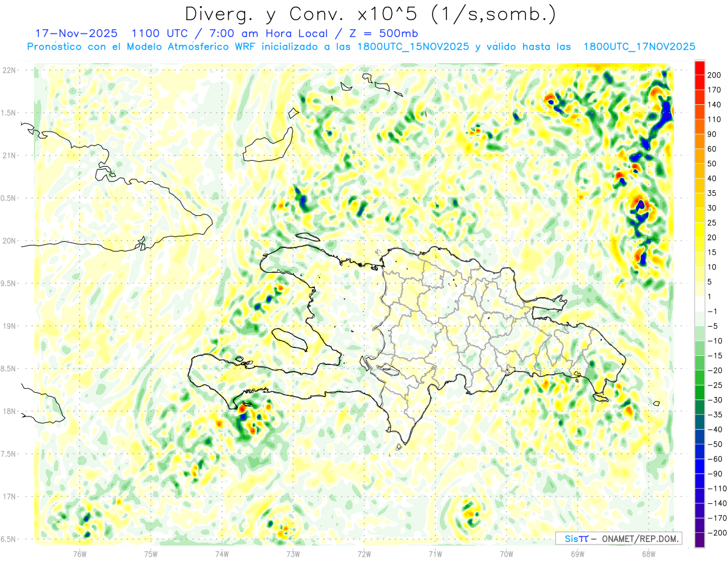Image resolution: width=728 pixels, height=562 pixels.
Task: Click the colorbar value -90
Action: click(x=716, y=473)
